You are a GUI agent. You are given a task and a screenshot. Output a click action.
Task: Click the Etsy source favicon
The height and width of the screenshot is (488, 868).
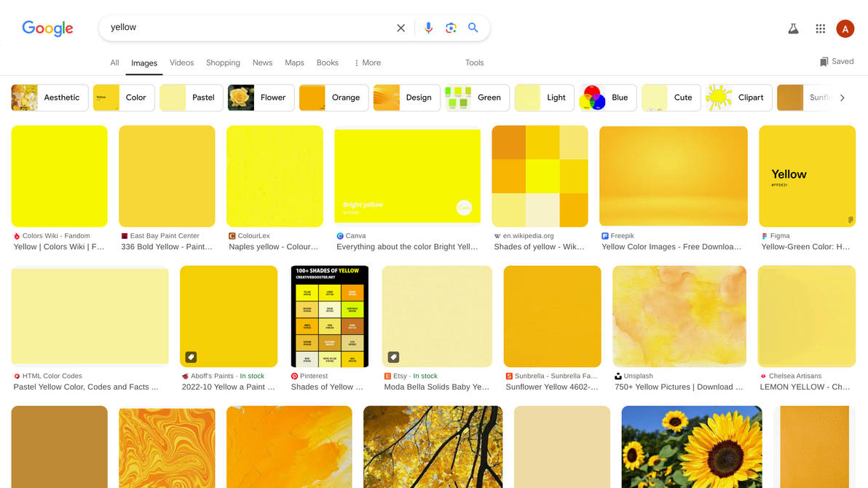pyautogui.click(x=387, y=376)
